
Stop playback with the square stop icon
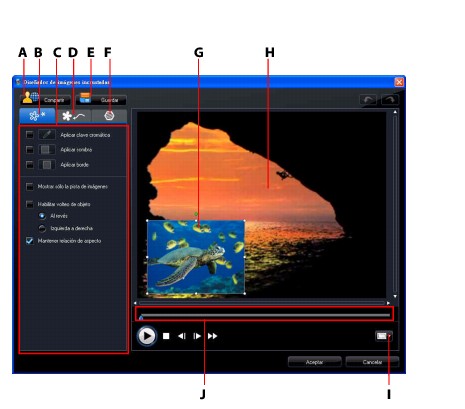166,336
